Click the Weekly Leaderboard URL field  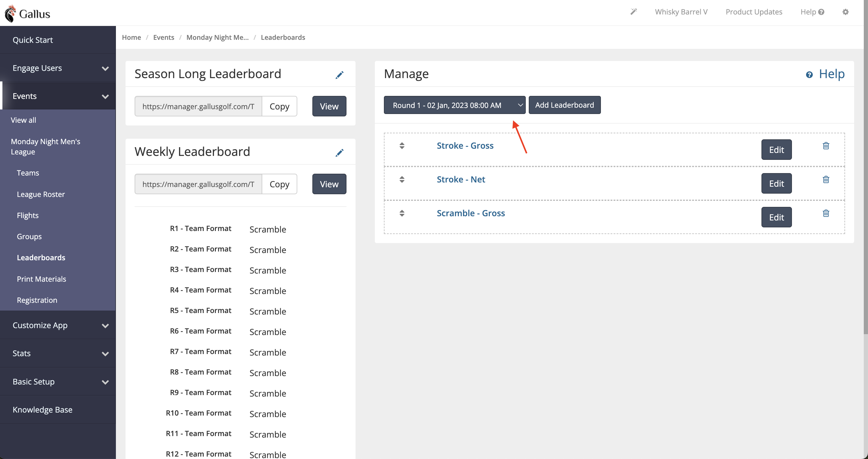click(x=198, y=184)
